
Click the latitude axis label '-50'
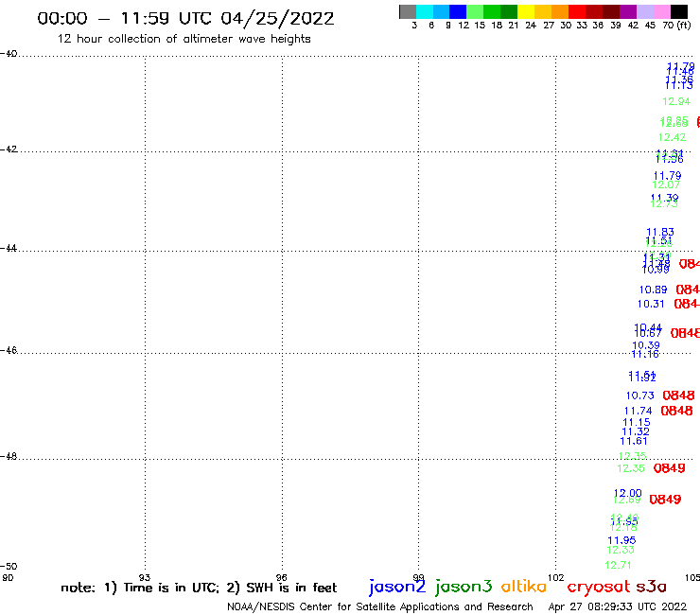coord(9,567)
